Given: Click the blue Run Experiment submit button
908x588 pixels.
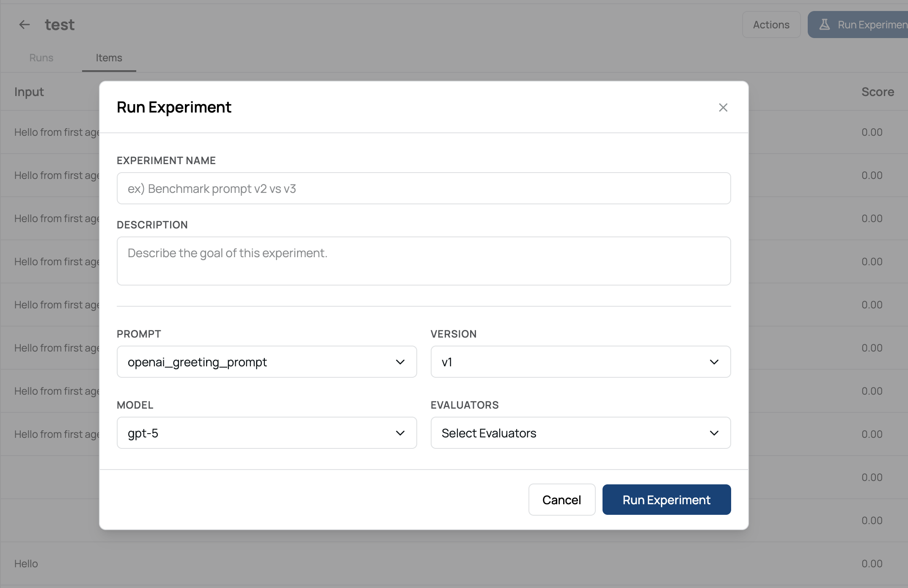Looking at the screenshot, I should [x=666, y=500].
